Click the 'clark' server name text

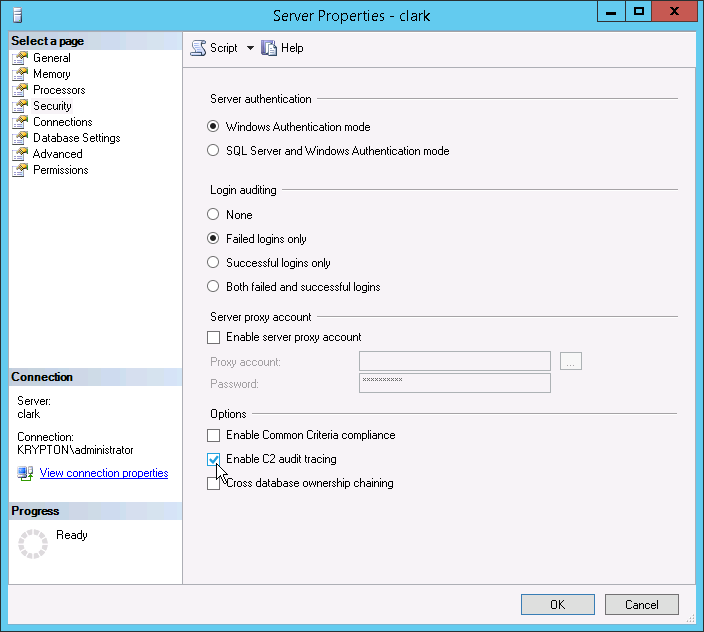pos(29,414)
